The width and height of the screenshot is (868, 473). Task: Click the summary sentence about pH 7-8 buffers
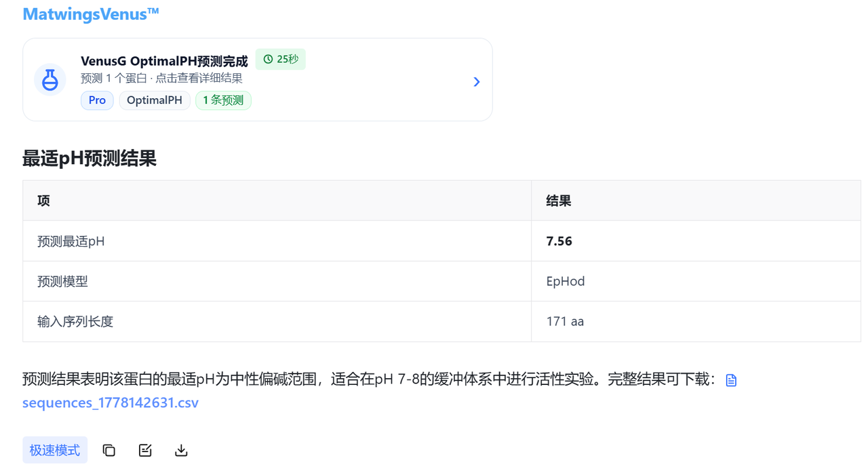(x=370, y=379)
